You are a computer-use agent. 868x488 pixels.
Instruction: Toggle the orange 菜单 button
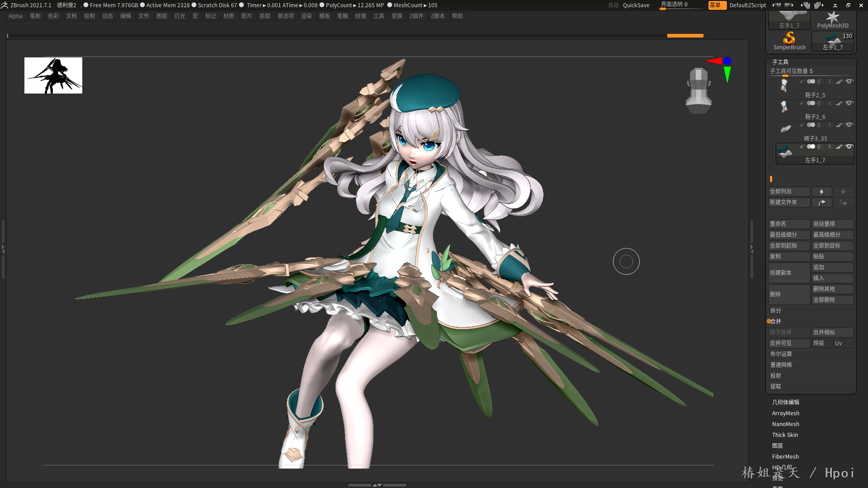pyautogui.click(x=717, y=5)
